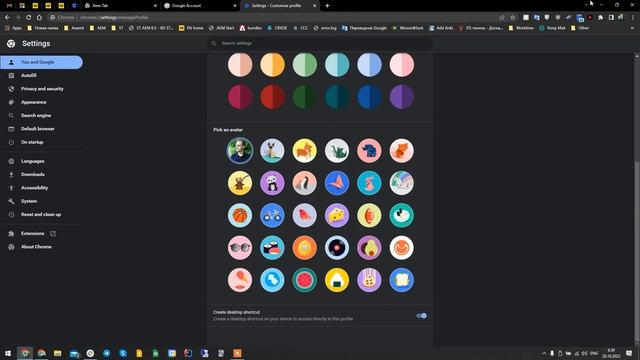
Task: Bookmark this page with star icon
Action: [x=513, y=18]
